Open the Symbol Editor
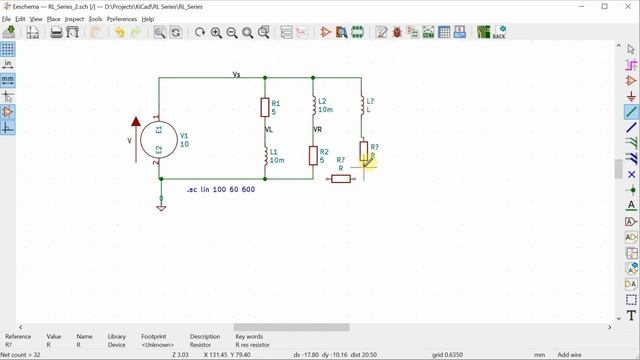The image size is (640, 360). [x=325, y=32]
